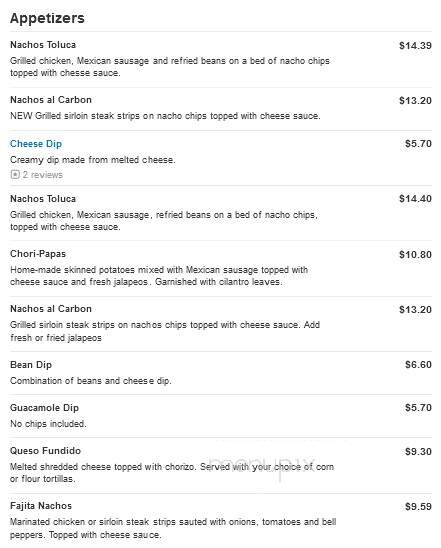Select the Guacamole Dip menu item

point(44,408)
